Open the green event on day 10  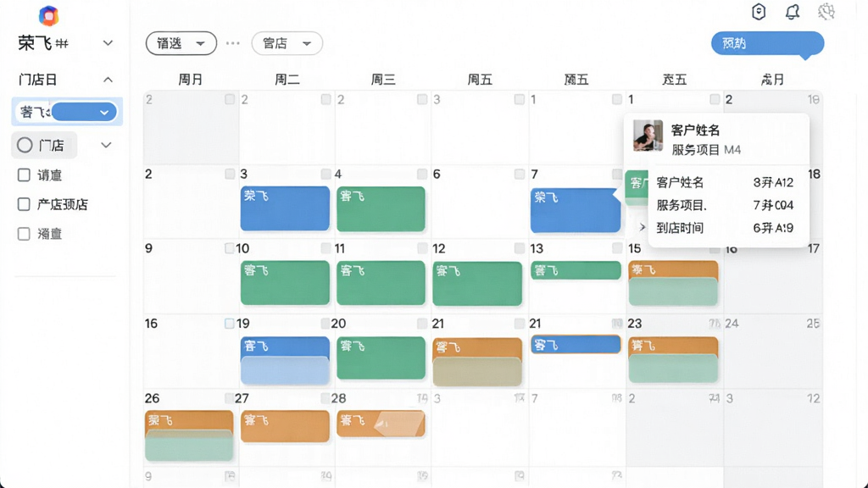[285, 283]
